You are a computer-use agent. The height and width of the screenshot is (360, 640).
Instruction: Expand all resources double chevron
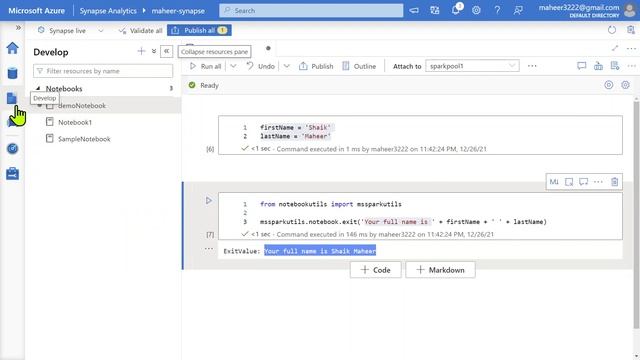tap(154, 51)
